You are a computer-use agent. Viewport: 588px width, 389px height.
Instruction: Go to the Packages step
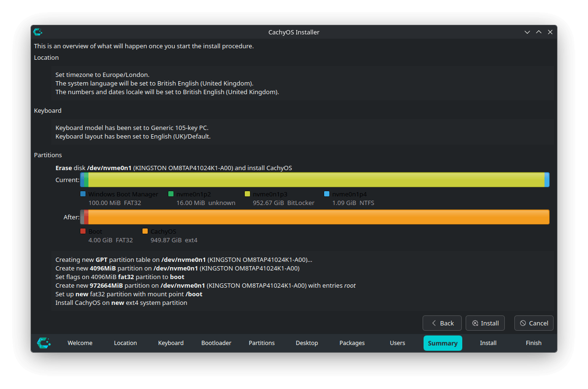tap(352, 343)
